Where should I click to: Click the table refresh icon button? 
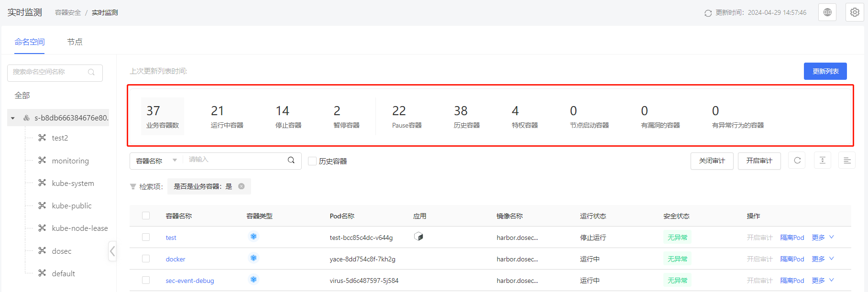point(797,161)
